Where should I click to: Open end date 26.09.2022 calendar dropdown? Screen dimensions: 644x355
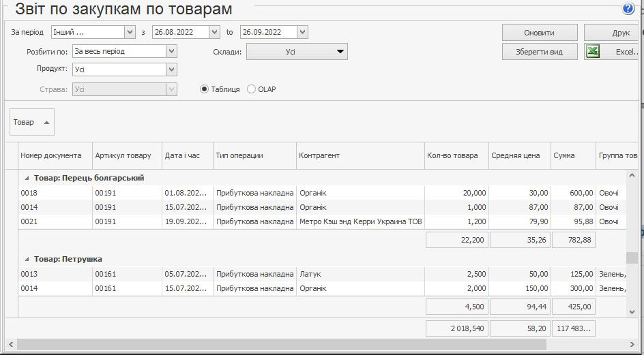[302, 32]
